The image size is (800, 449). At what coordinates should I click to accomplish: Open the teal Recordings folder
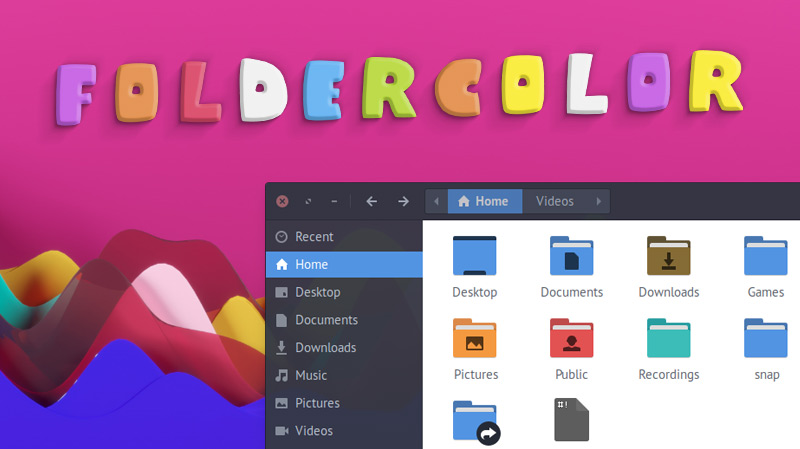[x=668, y=338]
